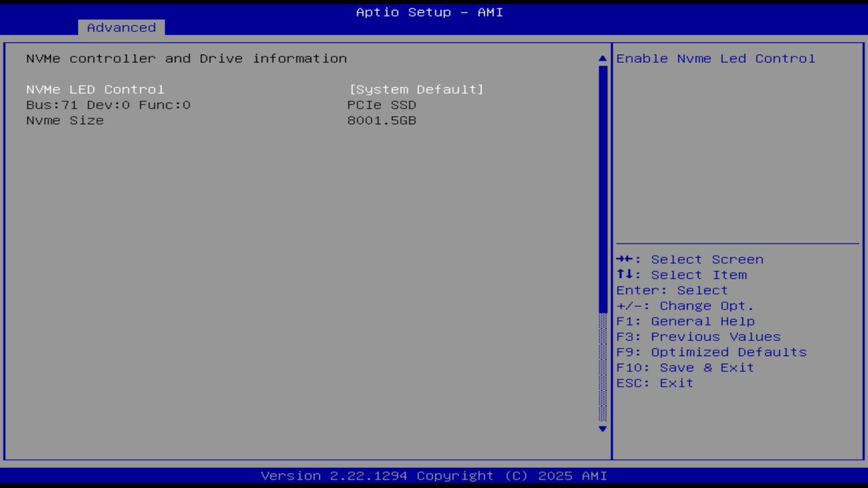Viewport: 868px width, 488px height.
Task: Click F10: Save & Exit shortcut text
Action: click(685, 367)
